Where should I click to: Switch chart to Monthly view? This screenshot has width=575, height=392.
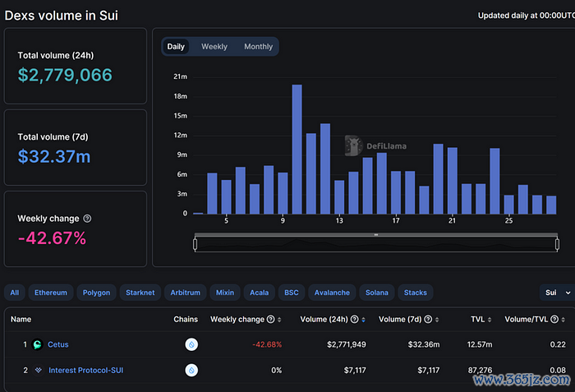click(259, 47)
